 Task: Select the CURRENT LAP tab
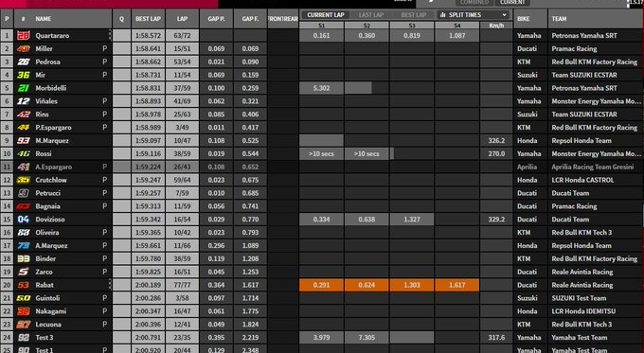(326, 15)
